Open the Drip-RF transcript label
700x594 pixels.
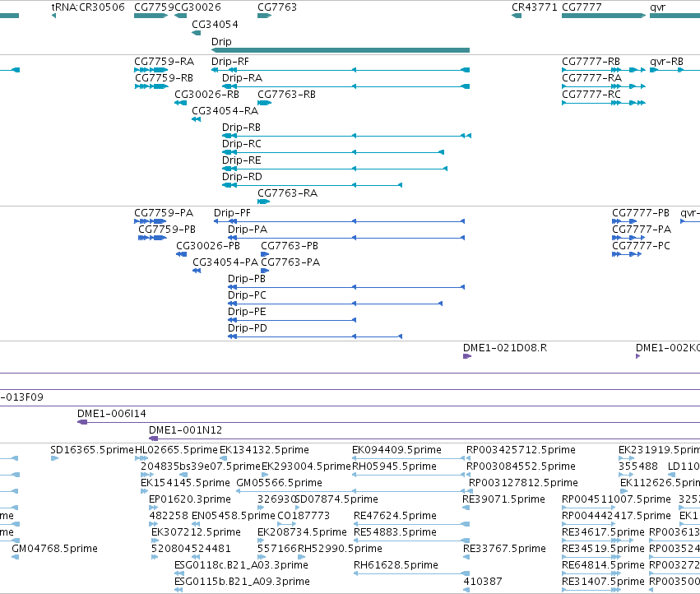coord(230,62)
